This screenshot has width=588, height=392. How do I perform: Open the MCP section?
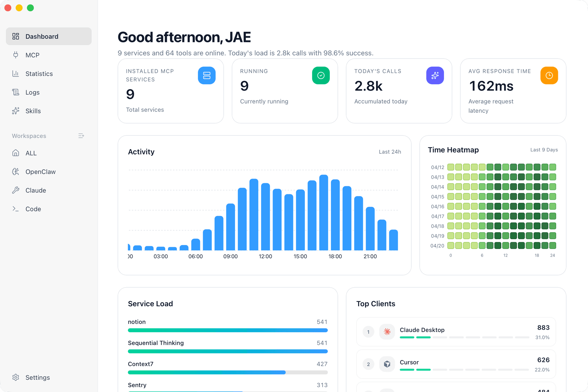click(49, 55)
